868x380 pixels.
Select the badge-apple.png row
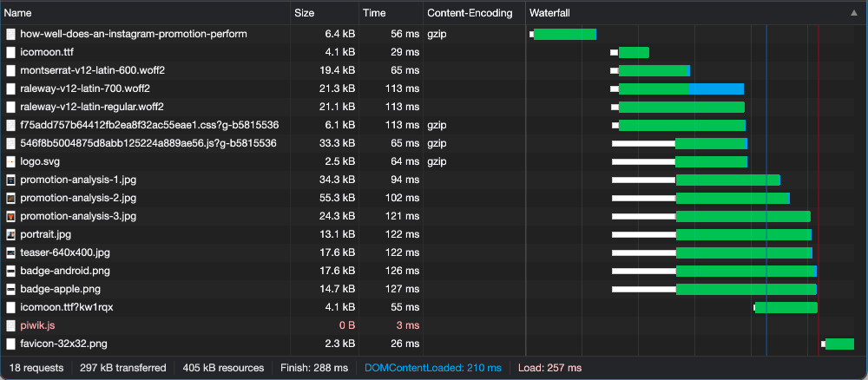click(x=62, y=289)
